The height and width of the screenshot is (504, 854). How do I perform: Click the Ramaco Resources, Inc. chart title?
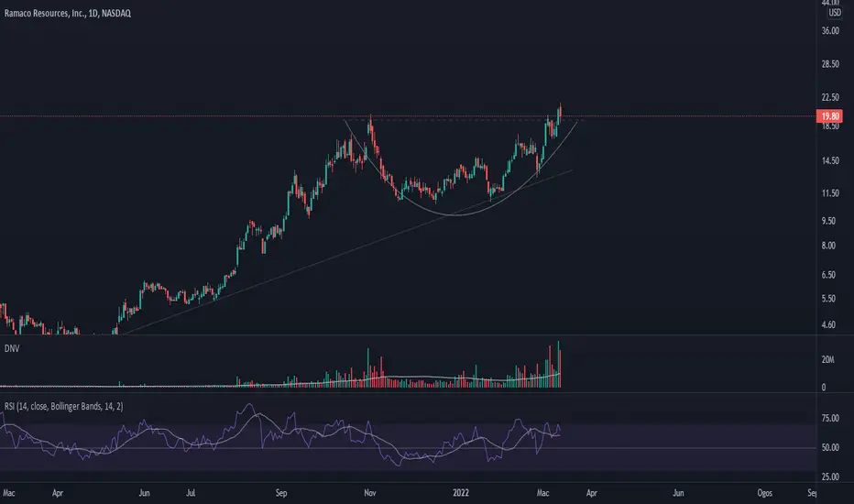click(x=68, y=13)
